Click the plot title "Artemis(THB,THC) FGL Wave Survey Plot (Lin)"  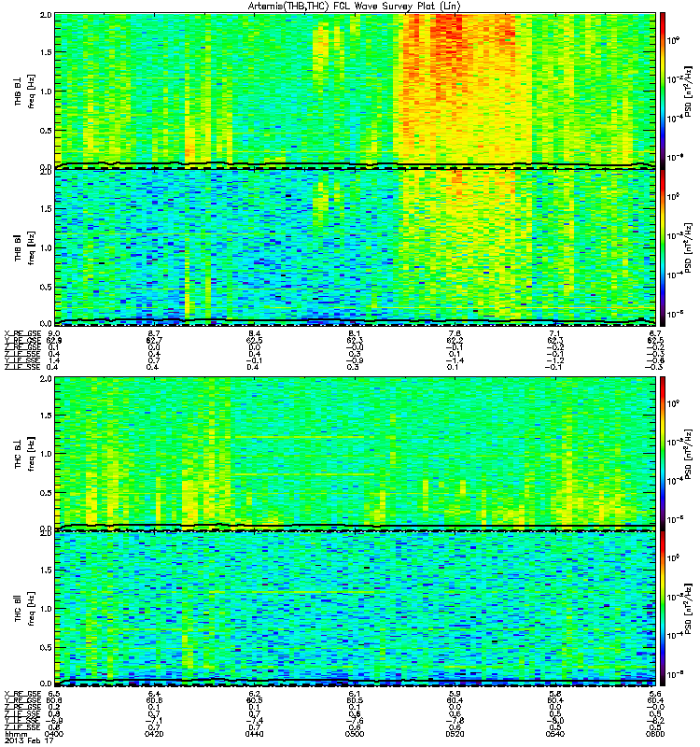coord(355,7)
